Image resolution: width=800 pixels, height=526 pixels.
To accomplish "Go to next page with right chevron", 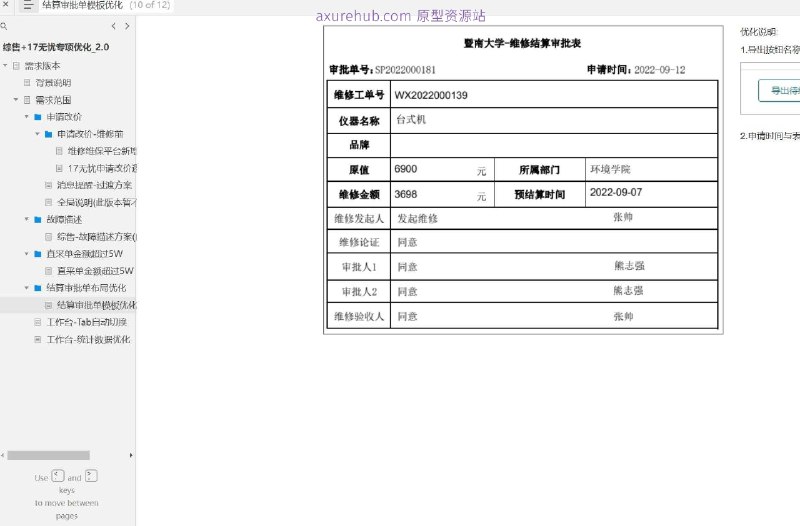I will tap(127, 26).
